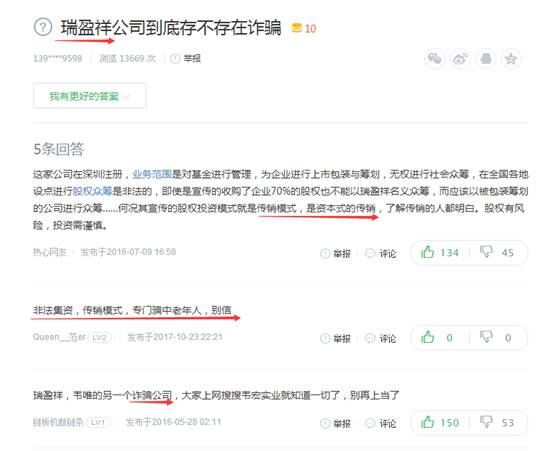Screen dimensions: 558x451
Task: Click the WeChat share icon
Action: pyautogui.click(x=435, y=58)
